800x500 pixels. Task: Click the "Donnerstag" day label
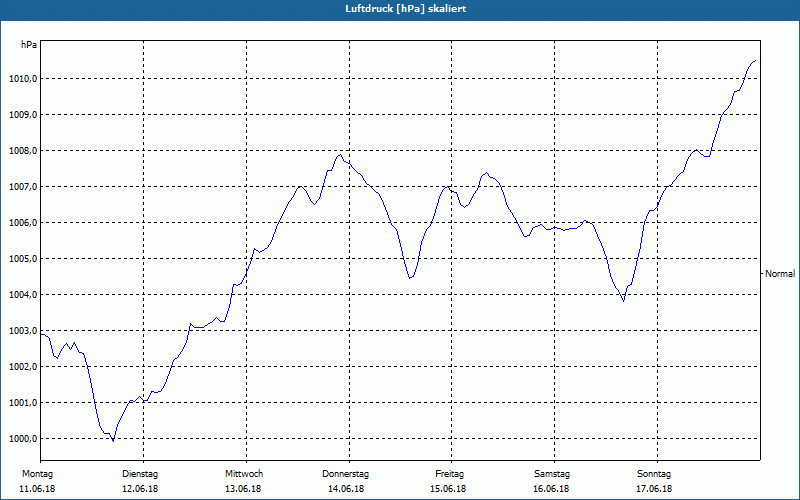(345, 474)
